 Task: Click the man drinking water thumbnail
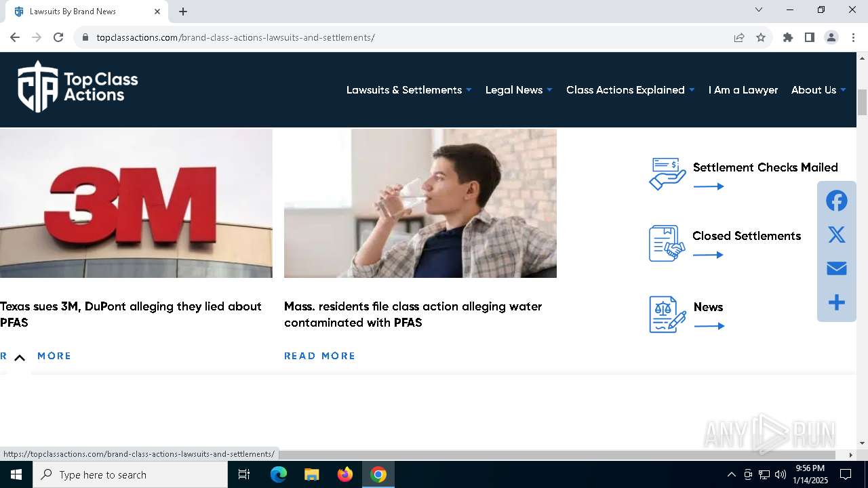click(420, 203)
